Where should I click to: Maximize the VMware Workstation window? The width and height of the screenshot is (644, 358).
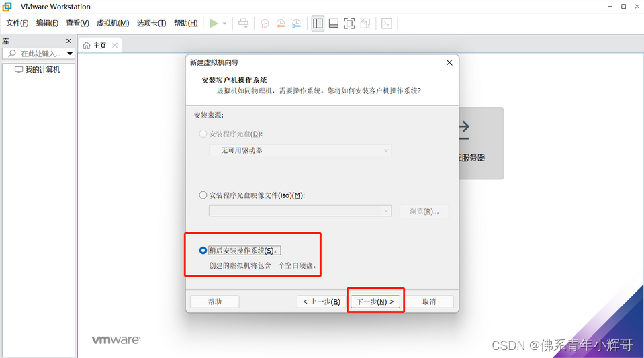click(623, 7)
